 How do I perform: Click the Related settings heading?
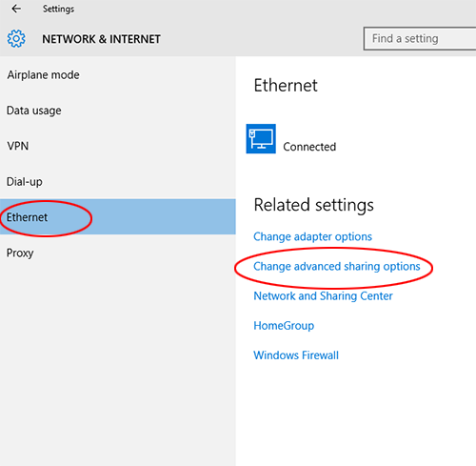click(x=313, y=205)
